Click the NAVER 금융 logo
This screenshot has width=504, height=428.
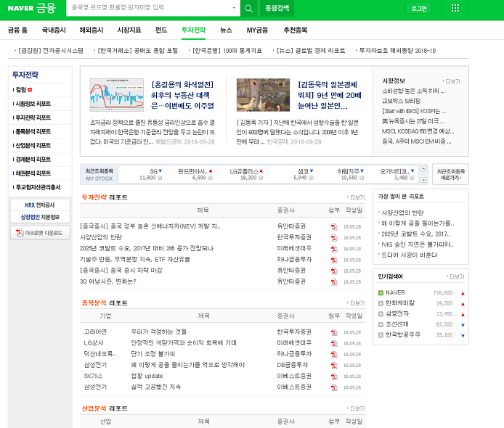pyautogui.click(x=31, y=8)
